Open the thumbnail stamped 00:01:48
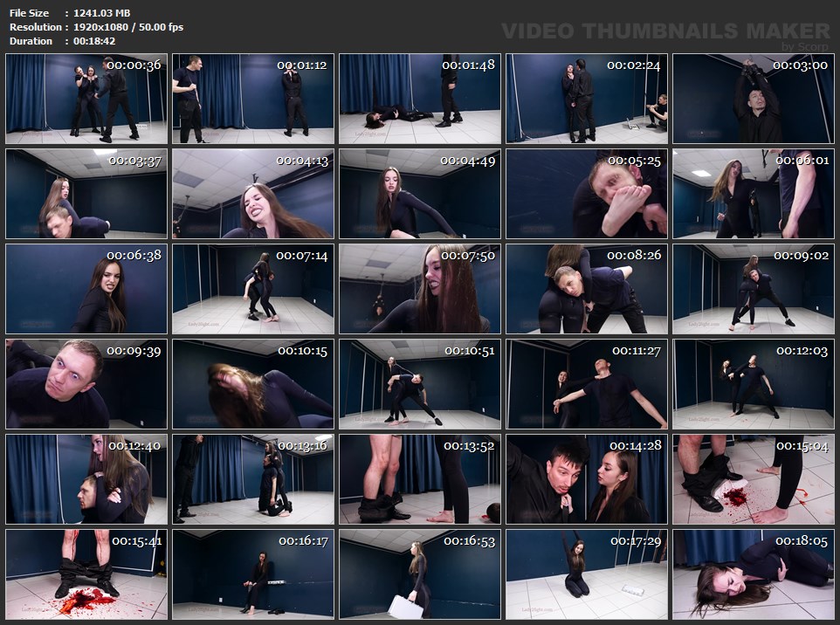 [420, 99]
